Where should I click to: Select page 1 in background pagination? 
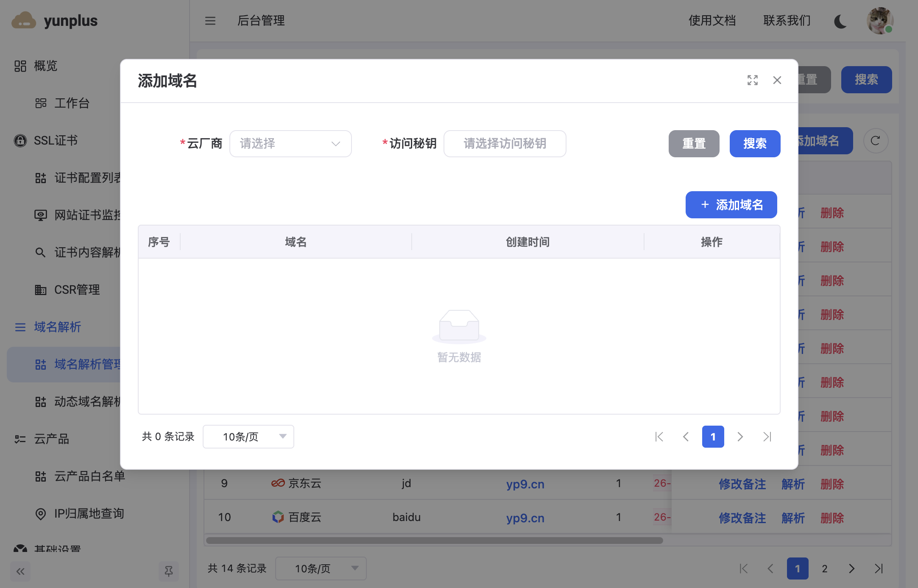[x=798, y=568]
